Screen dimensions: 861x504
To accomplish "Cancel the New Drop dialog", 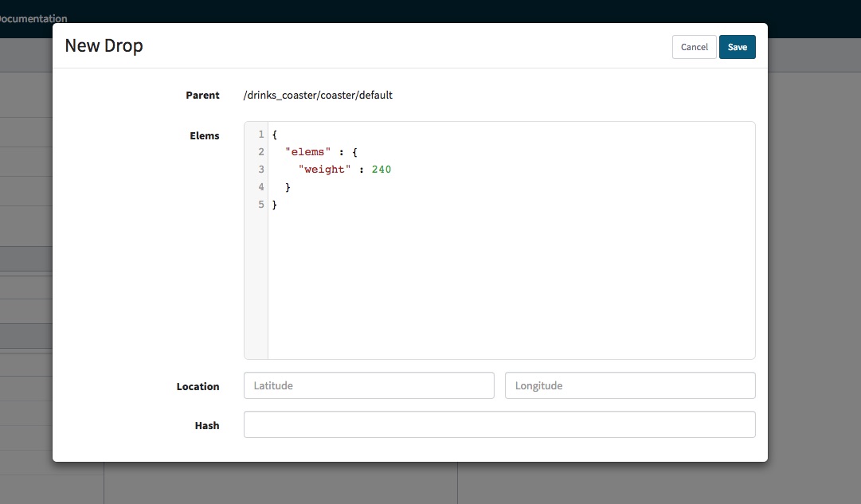I will click(x=694, y=47).
